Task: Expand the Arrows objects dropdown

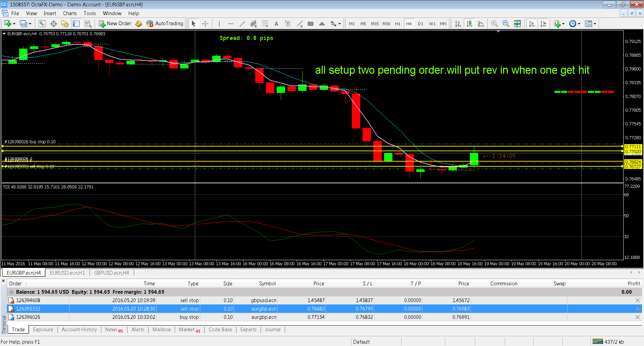Action: tap(339, 24)
